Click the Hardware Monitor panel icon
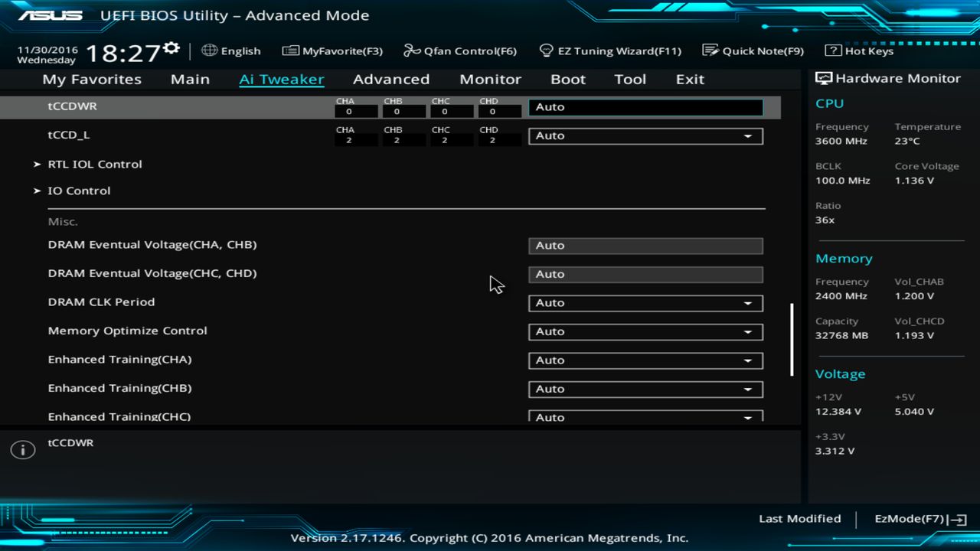The height and width of the screenshot is (551, 980). tap(822, 77)
